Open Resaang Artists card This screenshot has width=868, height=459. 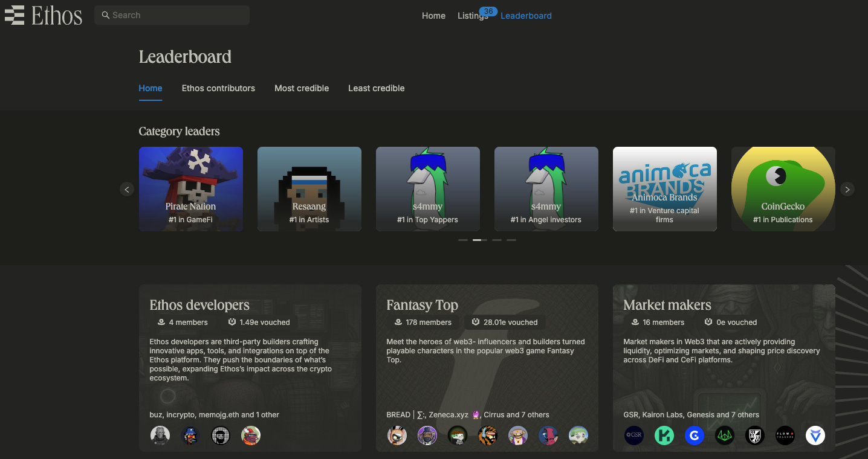(309, 189)
